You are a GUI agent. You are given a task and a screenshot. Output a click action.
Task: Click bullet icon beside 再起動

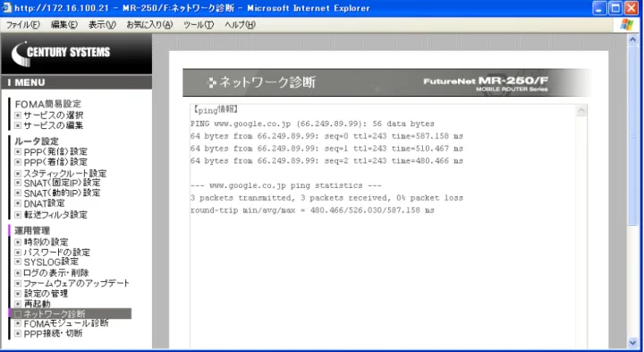[x=18, y=304]
